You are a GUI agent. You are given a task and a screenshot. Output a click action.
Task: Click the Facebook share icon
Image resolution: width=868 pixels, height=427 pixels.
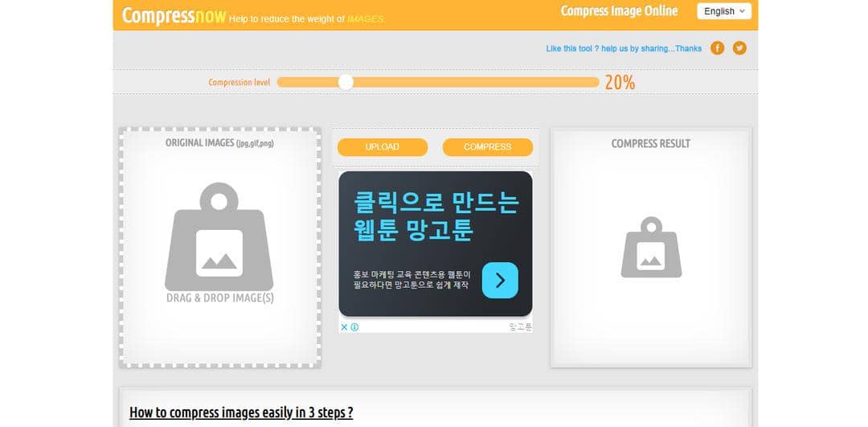[717, 48]
